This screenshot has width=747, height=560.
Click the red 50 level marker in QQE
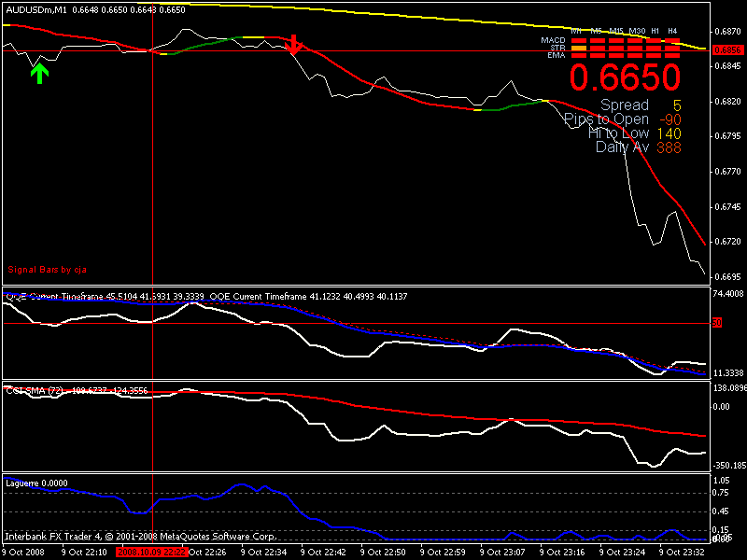pyautogui.click(x=717, y=323)
